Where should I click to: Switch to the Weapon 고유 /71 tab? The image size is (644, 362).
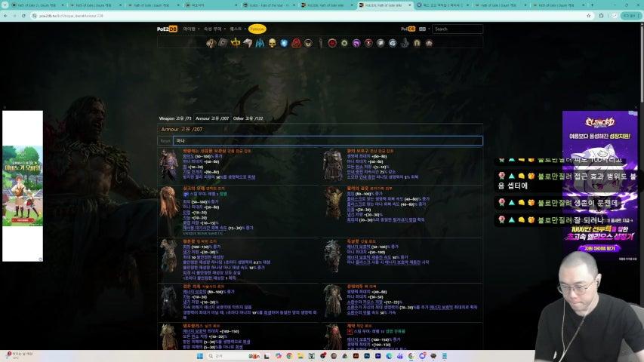coord(175,118)
